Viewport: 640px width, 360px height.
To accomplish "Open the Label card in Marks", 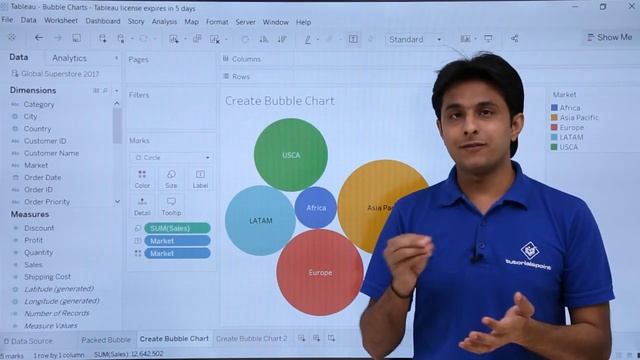I will (x=200, y=179).
